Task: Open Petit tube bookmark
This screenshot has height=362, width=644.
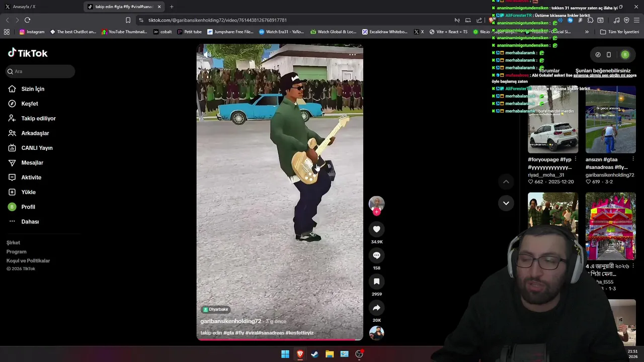Action: [189, 32]
